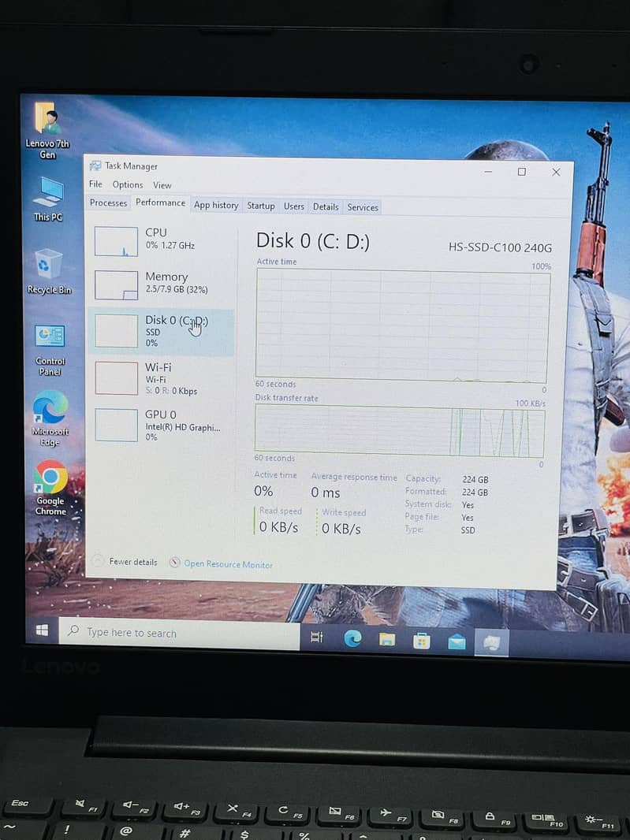630x840 pixels.
Task: Switch to the Processes tab
Action: coord(108,203)
